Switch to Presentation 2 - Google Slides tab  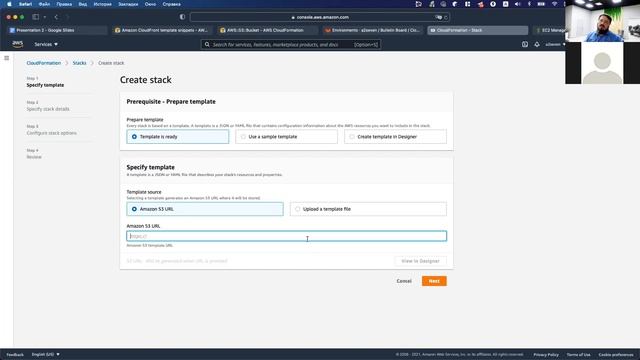coord(57,30)
